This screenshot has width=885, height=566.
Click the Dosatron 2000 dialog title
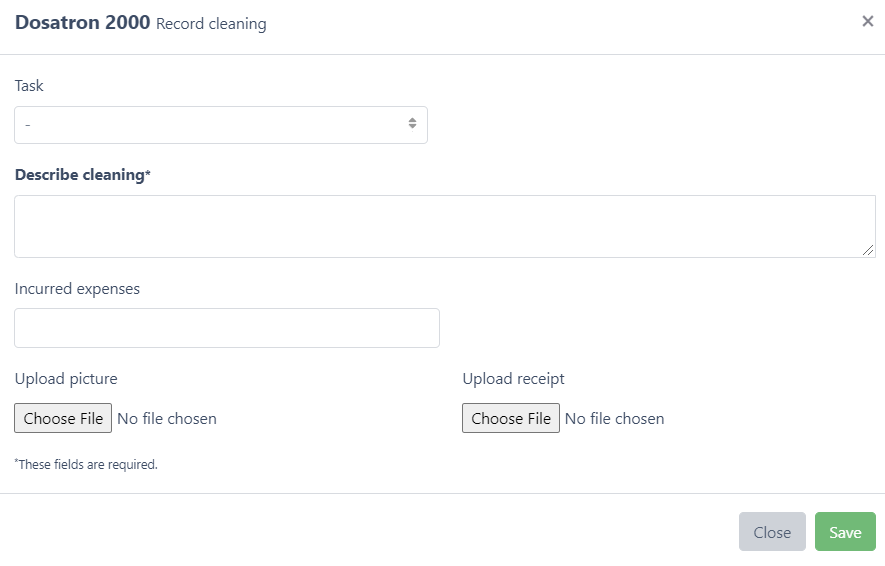click(x=82, y=22)
